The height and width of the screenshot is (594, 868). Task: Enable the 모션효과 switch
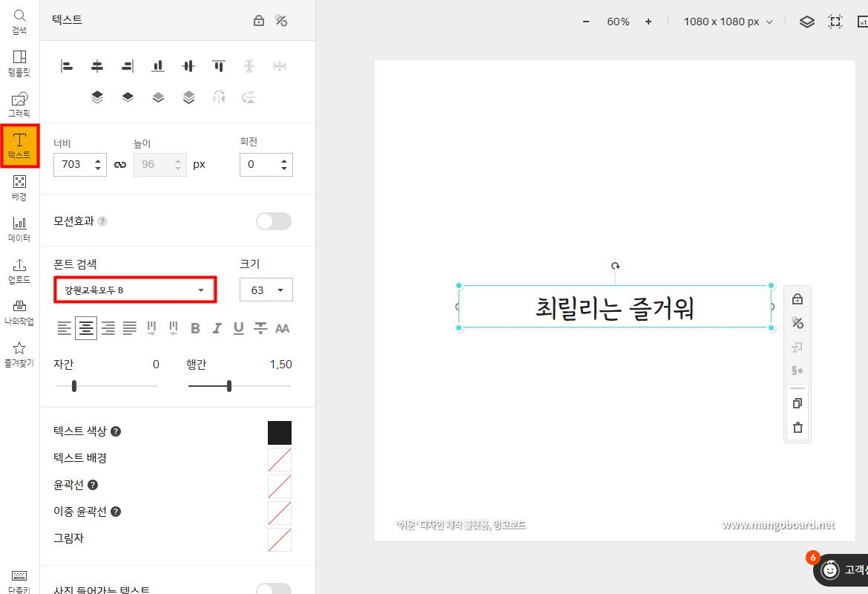coord(274,221)
